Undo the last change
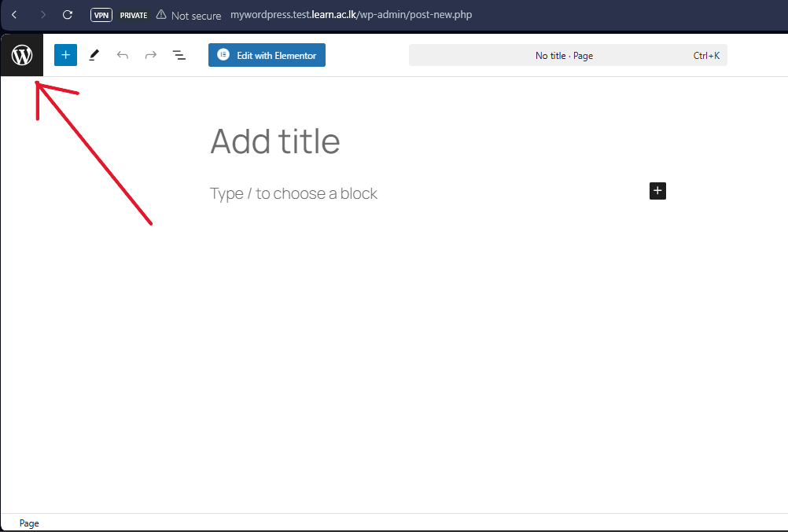The image size is (788, 532). tap(122, 55)
